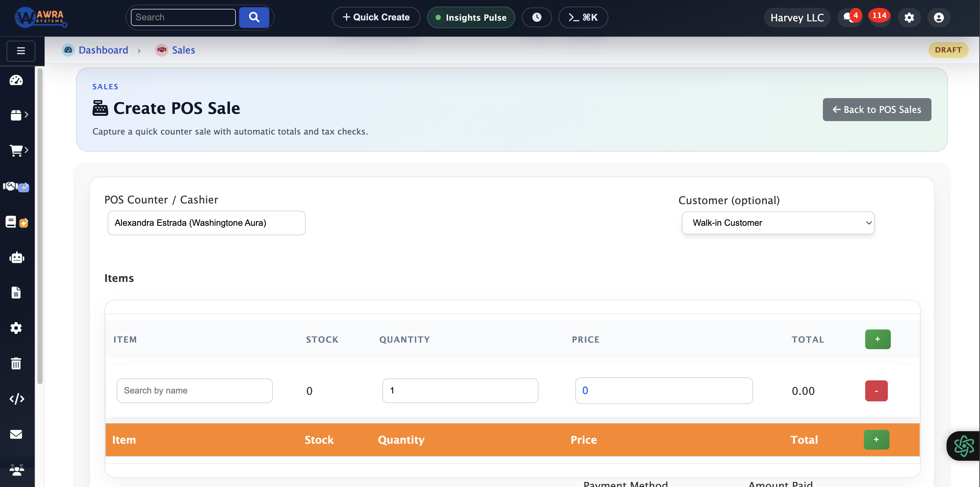This screenshot has height=487, width=980.
Task: Navigate to Dashboard via the breadcrumb
Action: (x=103, y=50)
